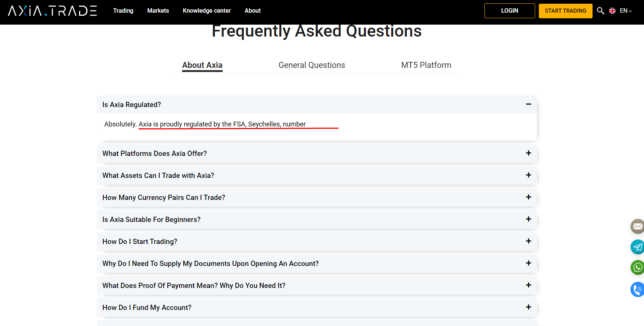The width and height of the screenshot is (644, 326).
Task: Switch to the General Questions tab
Action: [312, 65]
